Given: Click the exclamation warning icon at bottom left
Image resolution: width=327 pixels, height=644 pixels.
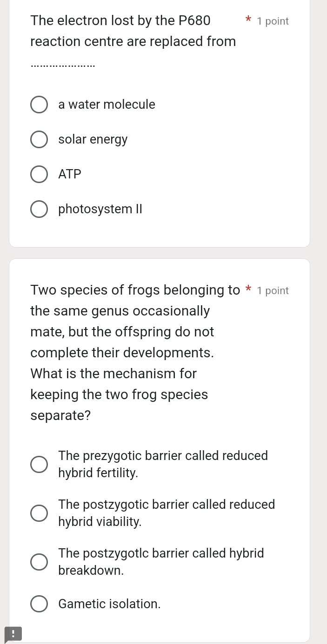Looking at the screenshot, I should (x=13, y=633).
